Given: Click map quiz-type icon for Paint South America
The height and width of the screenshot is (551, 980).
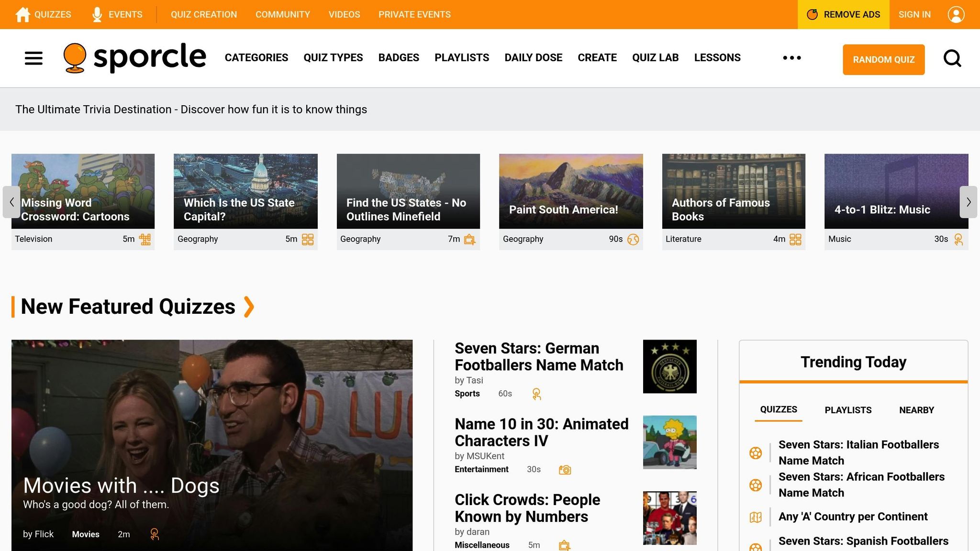Looking at the screenshot, I should pos(633,239).
